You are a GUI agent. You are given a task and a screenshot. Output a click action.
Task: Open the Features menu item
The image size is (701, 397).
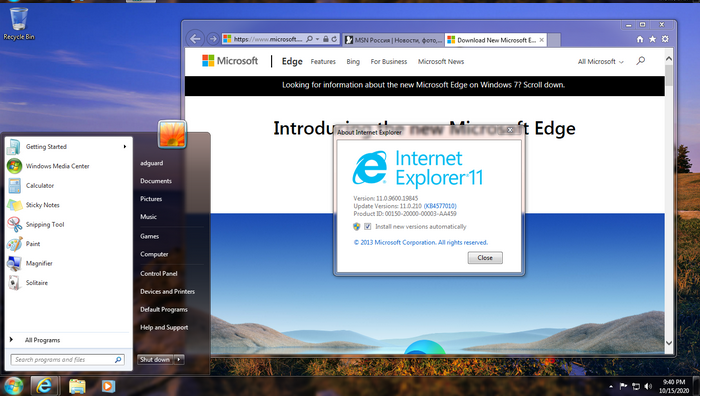point(323,62)
